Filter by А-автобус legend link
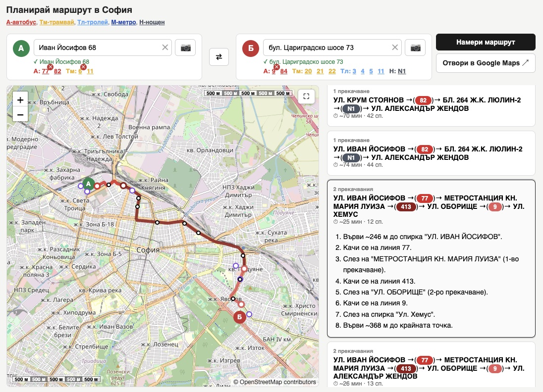This screenshot has height=392, width=543. 21,22
